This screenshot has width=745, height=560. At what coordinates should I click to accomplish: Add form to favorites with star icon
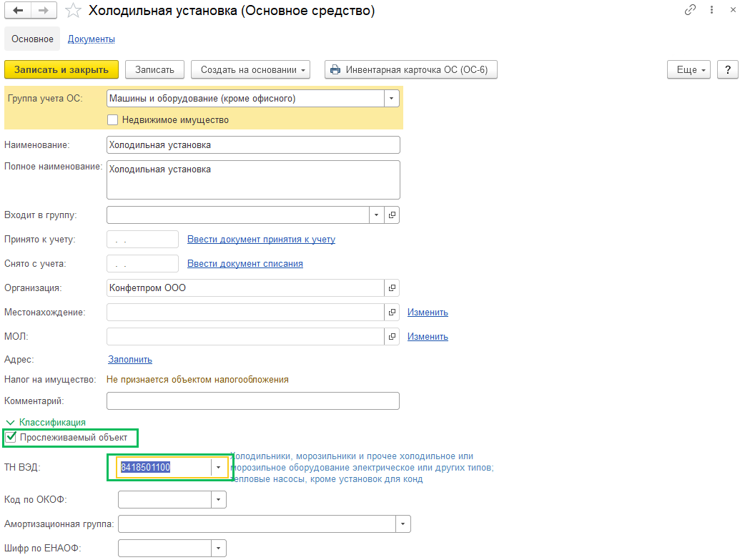click(73, 11)
